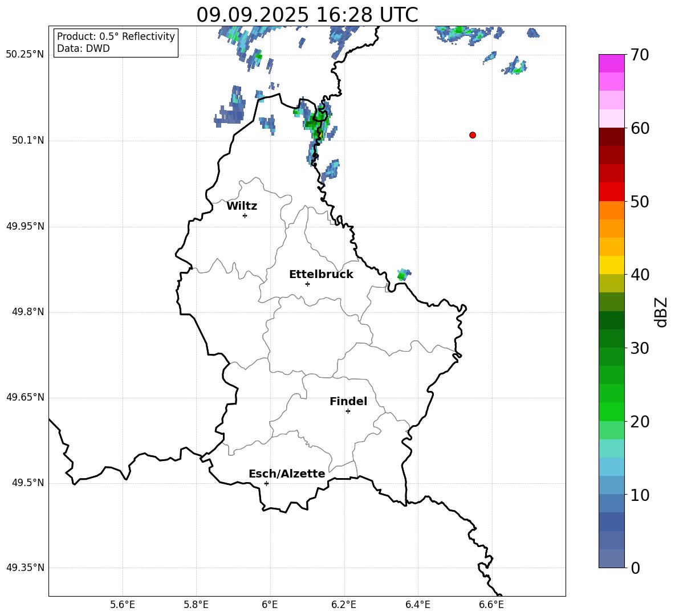
Task: Click the 6.2°E longitude label
Action: (x=344, y=605)
